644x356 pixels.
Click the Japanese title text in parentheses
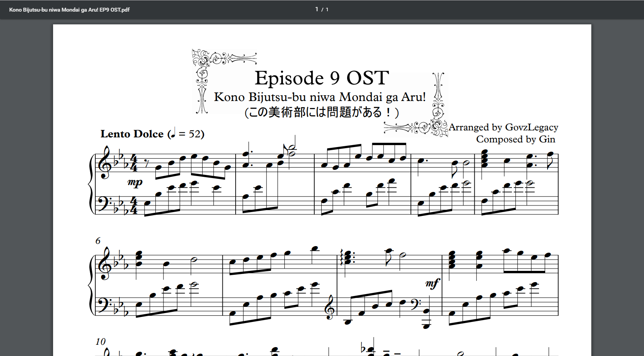[322, 112]
